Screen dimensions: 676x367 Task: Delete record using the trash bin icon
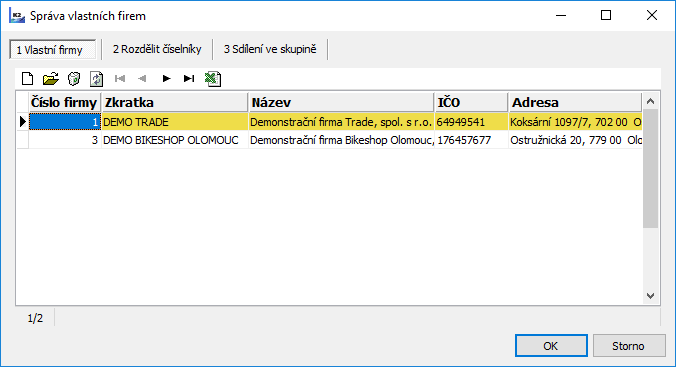tap(74, 78)
